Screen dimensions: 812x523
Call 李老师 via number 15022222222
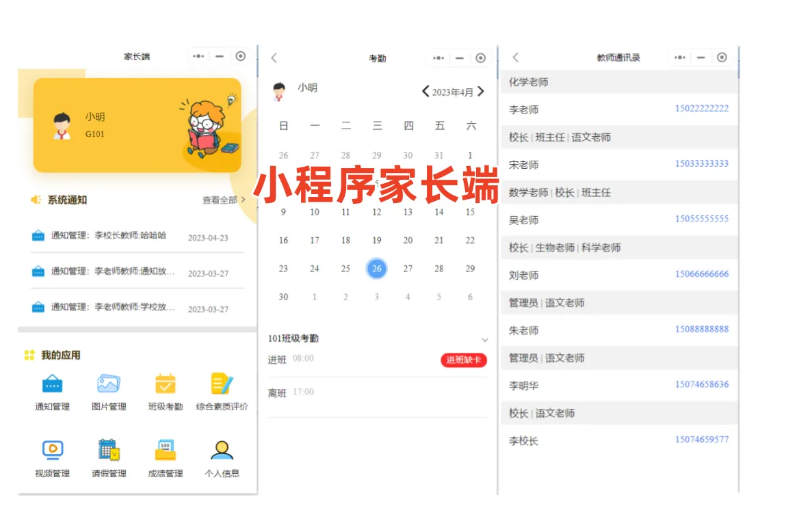tap(703, 108)
